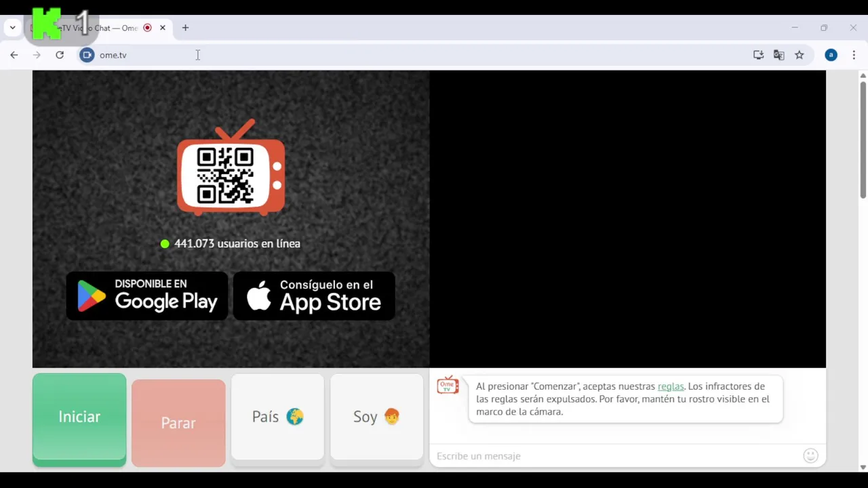This screenshot has height=488, width=868.
Task: Open the emoji smiley picker
Action: [810, 456]
